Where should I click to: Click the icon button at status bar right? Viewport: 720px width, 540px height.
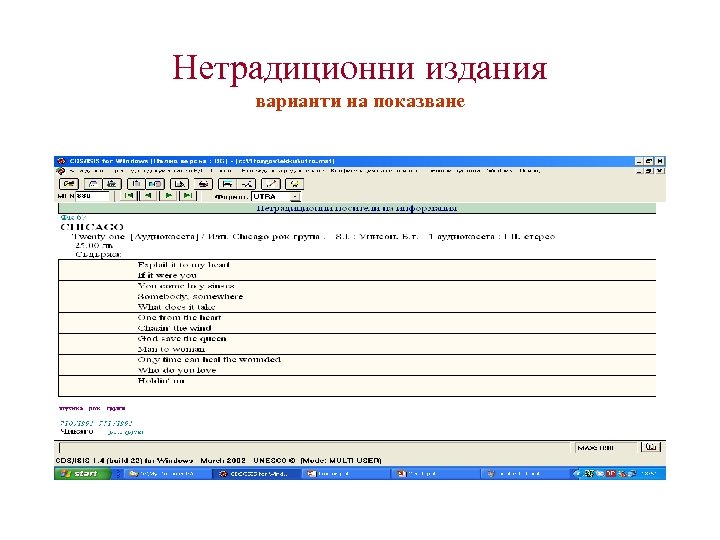[651, 447]
